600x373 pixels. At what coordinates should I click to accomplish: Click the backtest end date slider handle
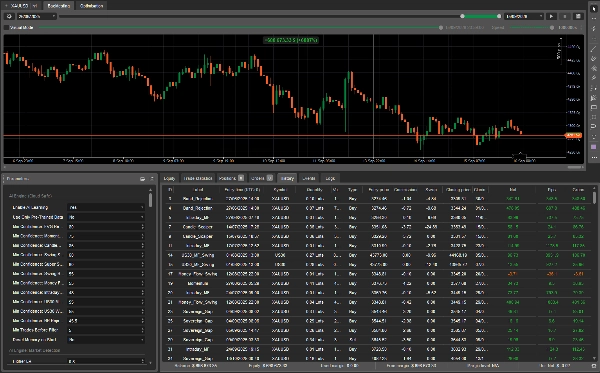pyautogui.click(x=499, y=16)
